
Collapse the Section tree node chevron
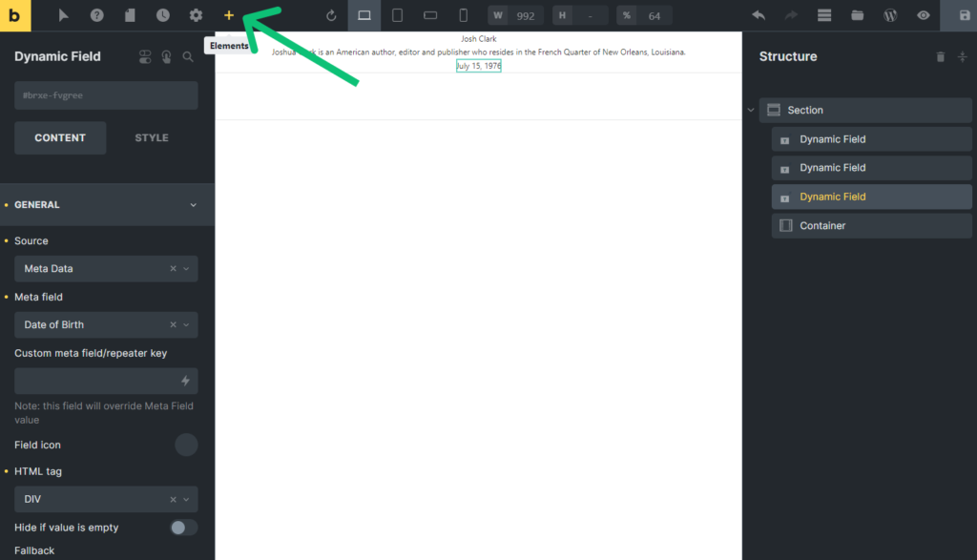click(751, 111)
